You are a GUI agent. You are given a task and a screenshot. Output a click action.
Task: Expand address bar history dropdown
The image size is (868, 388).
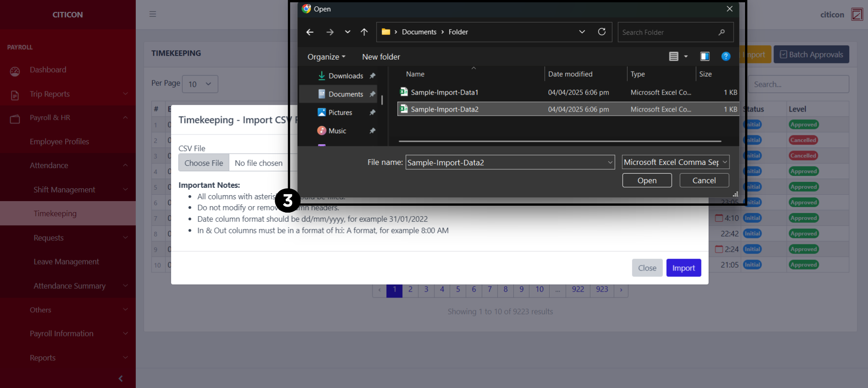[582, 32]
